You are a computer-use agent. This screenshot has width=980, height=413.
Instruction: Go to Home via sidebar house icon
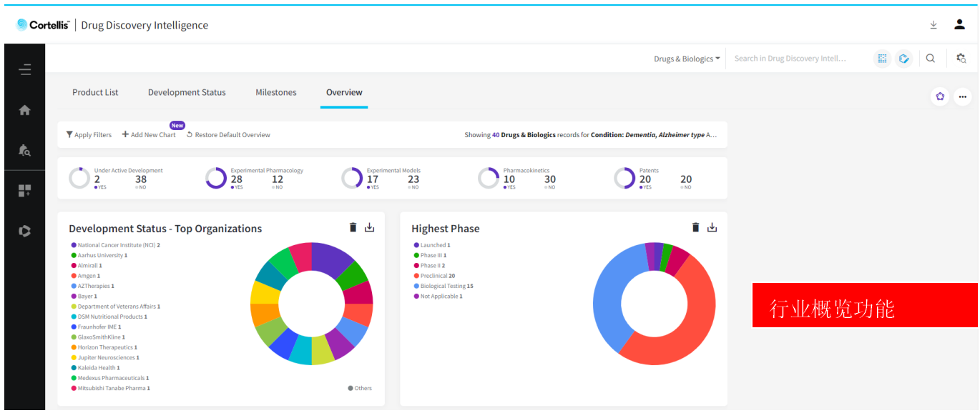pos(25,110)
